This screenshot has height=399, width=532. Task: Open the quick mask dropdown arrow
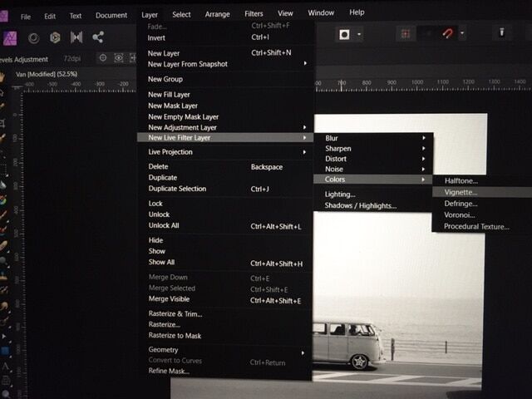click(x=359, y=34)
